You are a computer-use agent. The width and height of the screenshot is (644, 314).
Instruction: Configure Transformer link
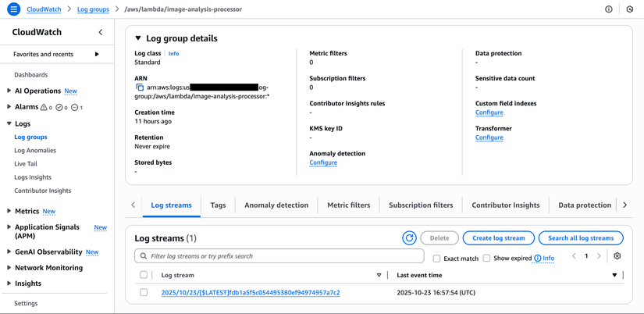489,137
